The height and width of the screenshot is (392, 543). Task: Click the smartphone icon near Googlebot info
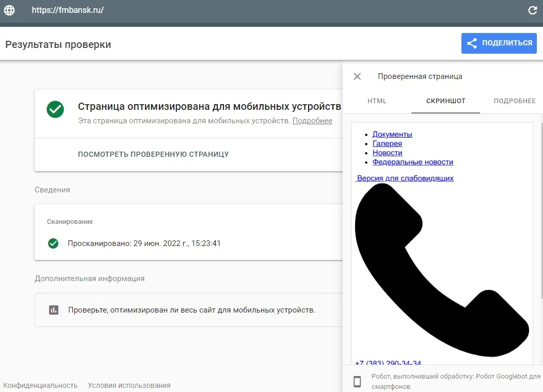[357, 382]
